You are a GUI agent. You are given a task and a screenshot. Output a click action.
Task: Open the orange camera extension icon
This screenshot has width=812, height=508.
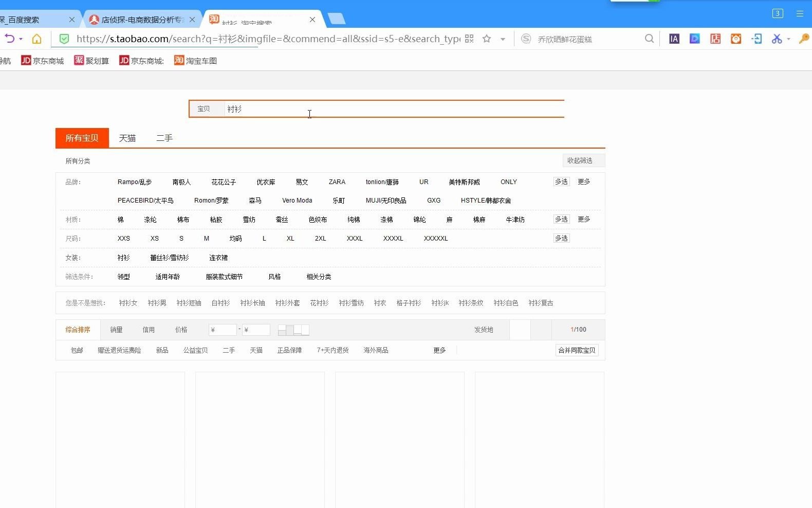tap(736, 39)
